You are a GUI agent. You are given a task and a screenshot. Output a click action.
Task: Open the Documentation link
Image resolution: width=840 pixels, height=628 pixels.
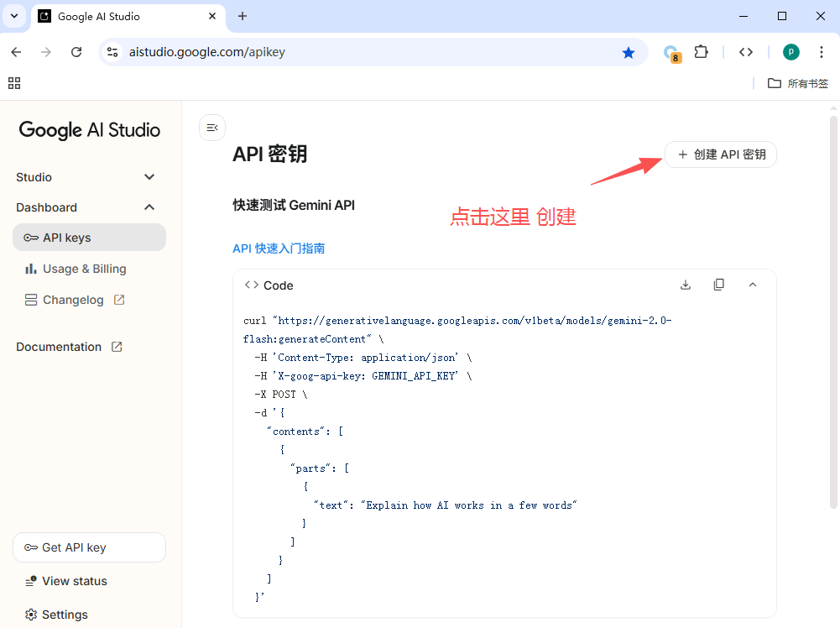[69, 347]
